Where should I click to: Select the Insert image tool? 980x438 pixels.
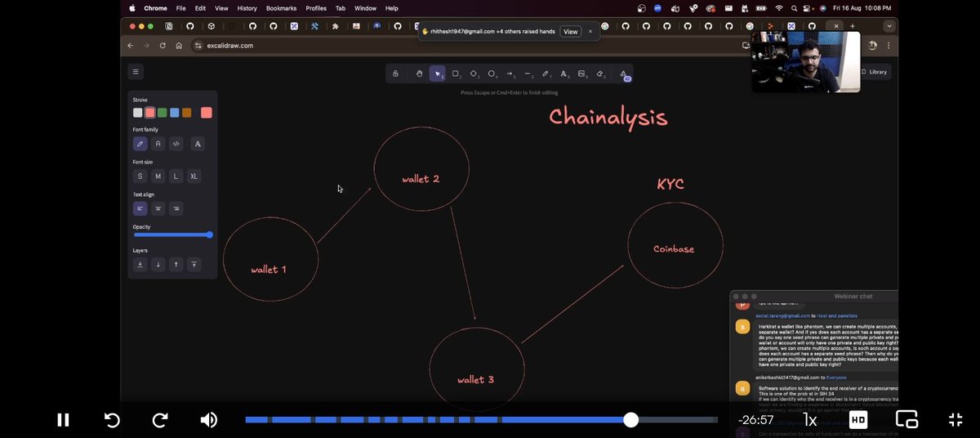coord(582,74)
